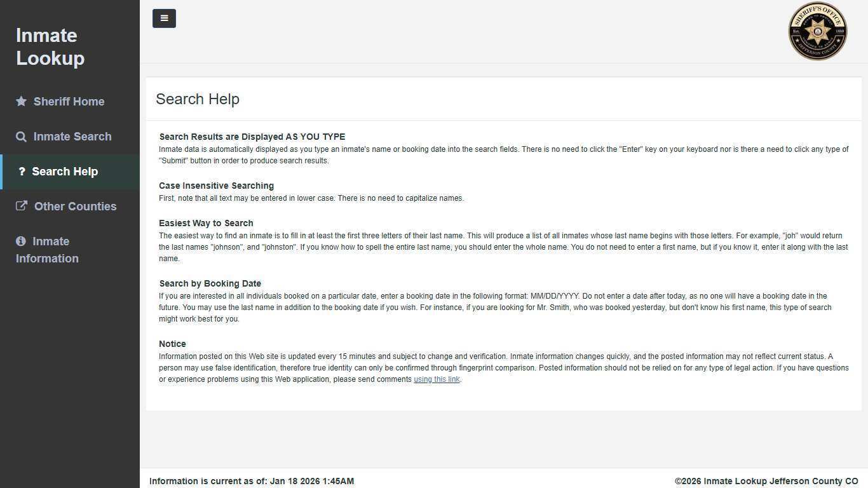
Task: Open the Inmate Information sidebar label
Action: [x=48, y=250]
